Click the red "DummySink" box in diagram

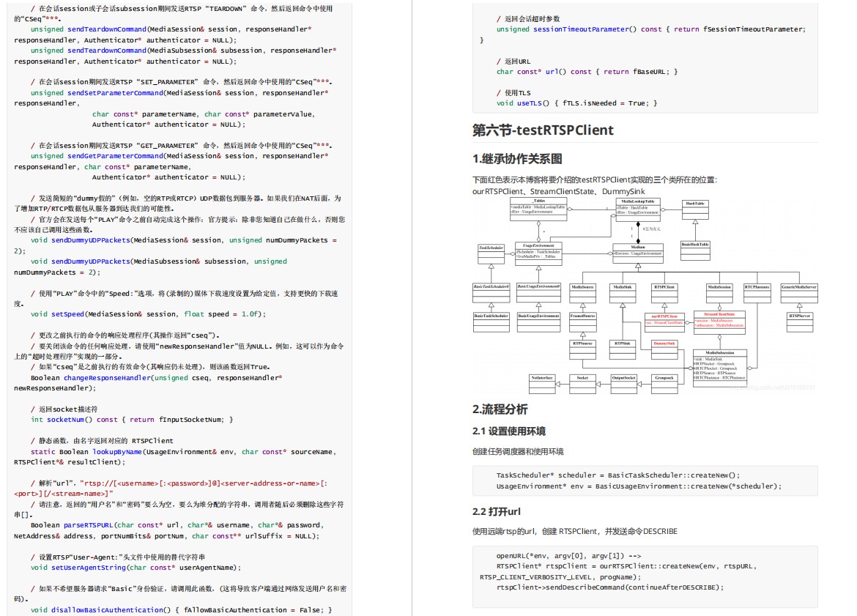(664, 349)
